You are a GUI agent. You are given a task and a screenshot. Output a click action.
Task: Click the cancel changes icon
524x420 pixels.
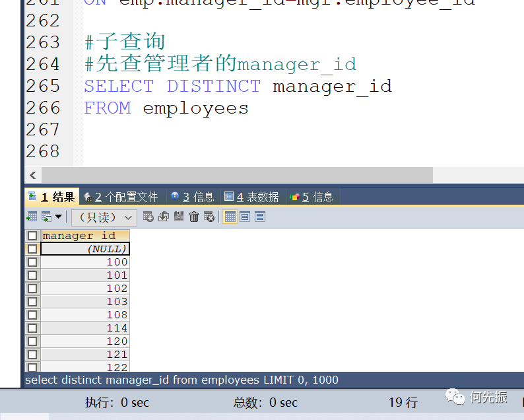(x=209, y=217)
